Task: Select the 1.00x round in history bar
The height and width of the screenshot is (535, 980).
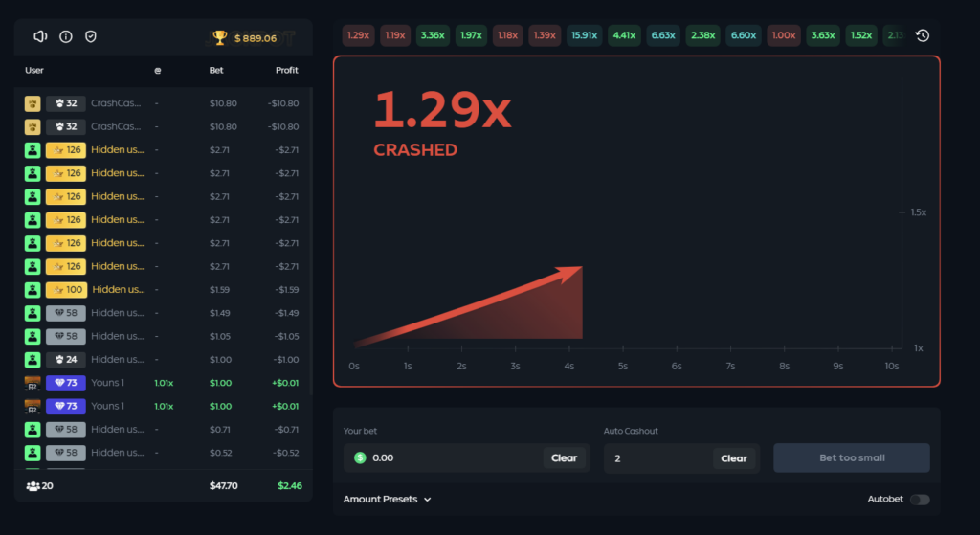Action: [x=783, y=35]
